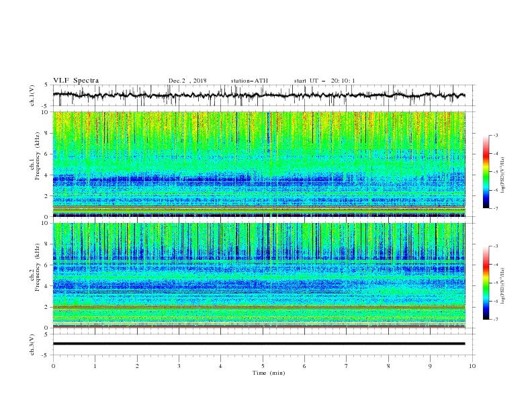532x411 pixels.
Task: Click inside the ch.2 spectrogram panel
Action: click(259, 275)
